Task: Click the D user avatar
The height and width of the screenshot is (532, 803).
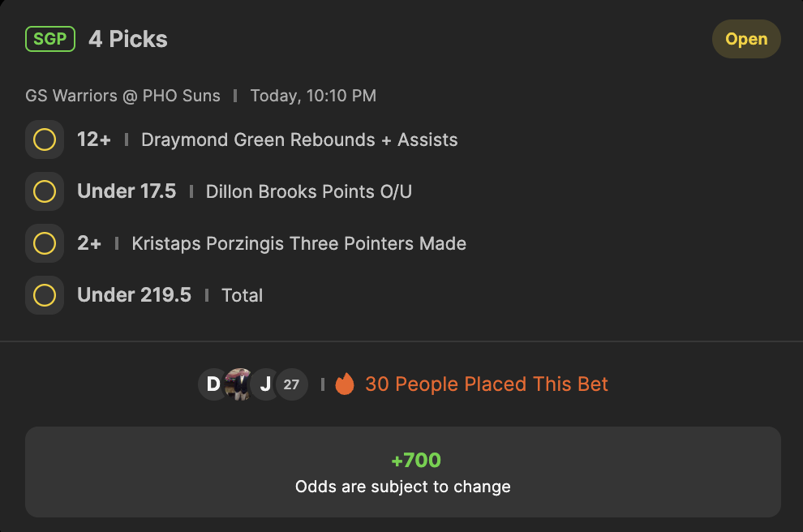Action: click(213, 384)
